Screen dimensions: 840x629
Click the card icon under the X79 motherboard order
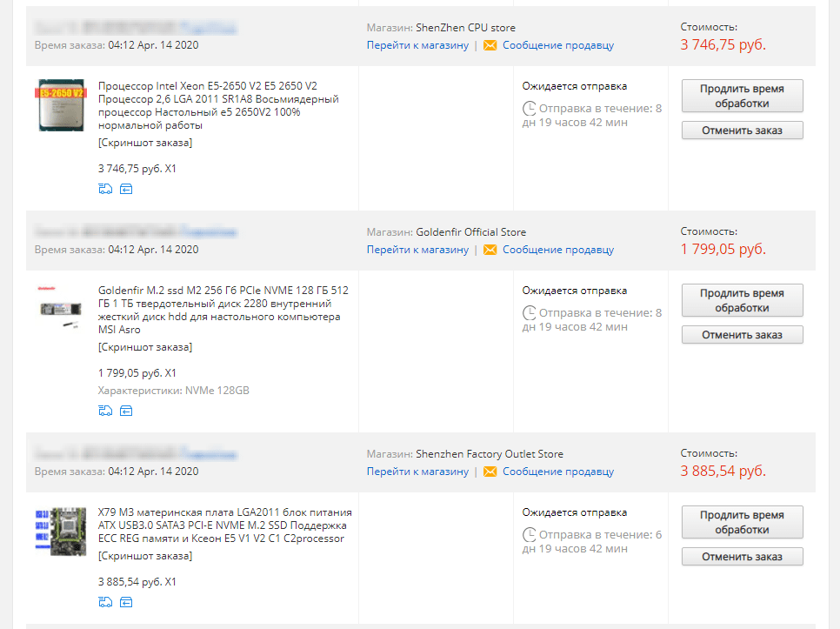point(126,601)
